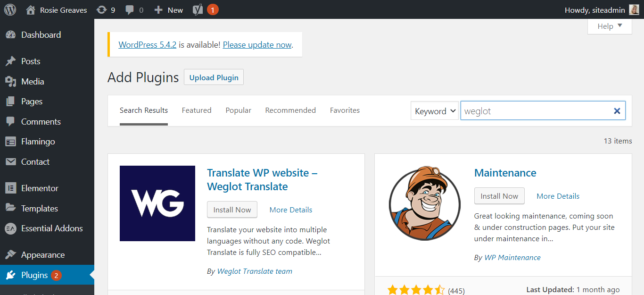The height and width of the screenshot is (295, 644).
Task: Switch to the Popular tab
Action: 239,110
